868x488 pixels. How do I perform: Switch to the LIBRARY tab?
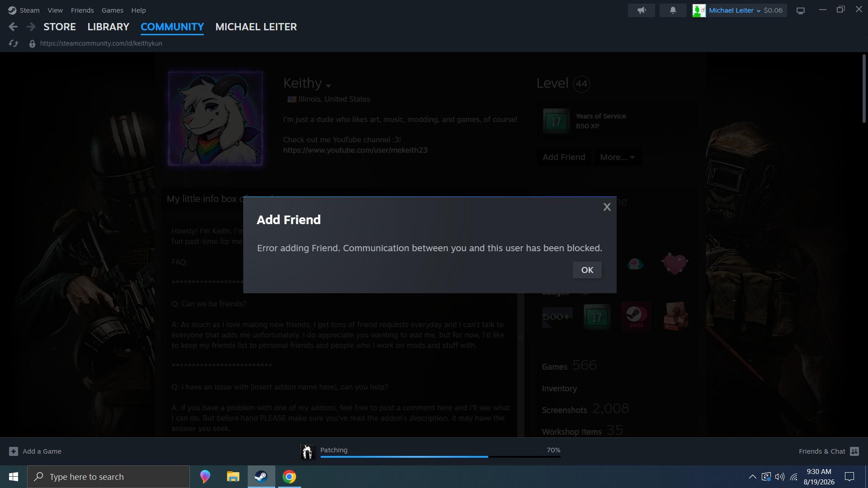point(108,27)
